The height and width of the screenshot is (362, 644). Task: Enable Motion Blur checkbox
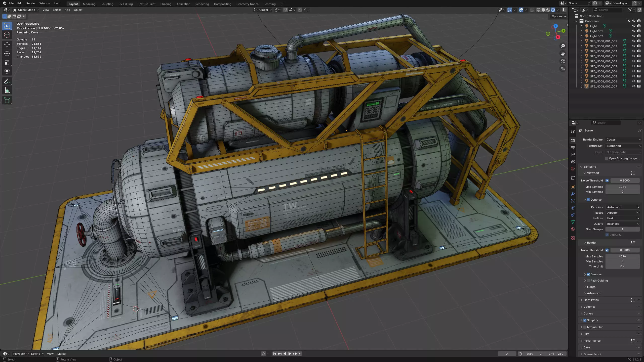click(x=585, y=327)
